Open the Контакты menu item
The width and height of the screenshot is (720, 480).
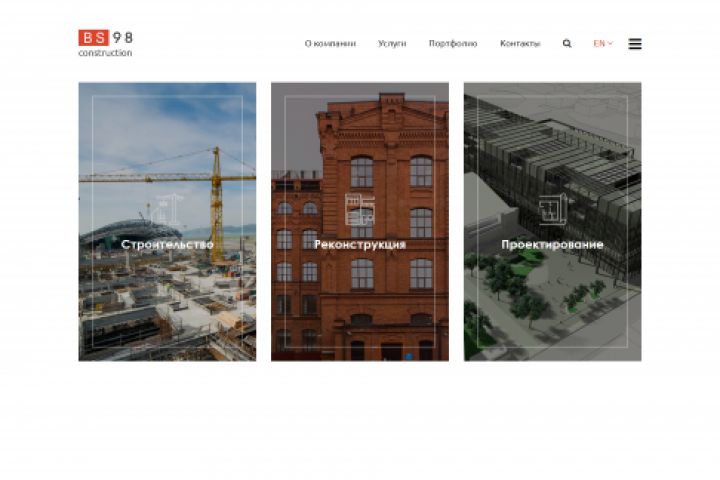click(520, 44)
